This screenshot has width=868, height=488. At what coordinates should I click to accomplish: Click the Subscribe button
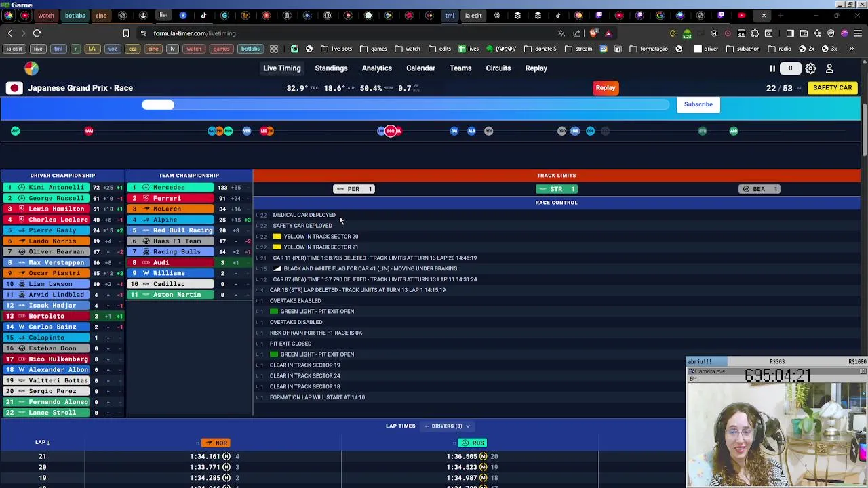click(698, 104)
